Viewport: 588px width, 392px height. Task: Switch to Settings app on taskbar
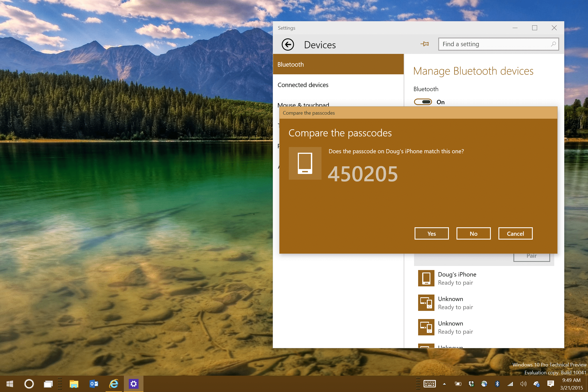134,384
